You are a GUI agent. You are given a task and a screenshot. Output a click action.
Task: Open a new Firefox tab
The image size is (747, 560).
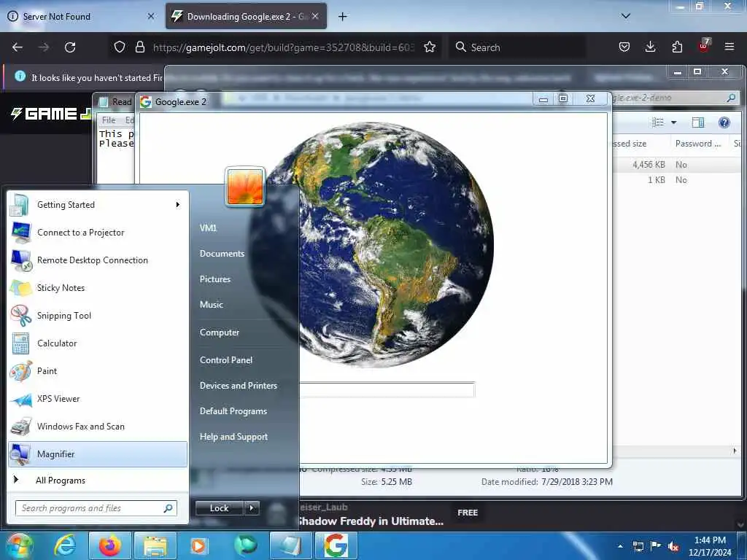(343, 17)
